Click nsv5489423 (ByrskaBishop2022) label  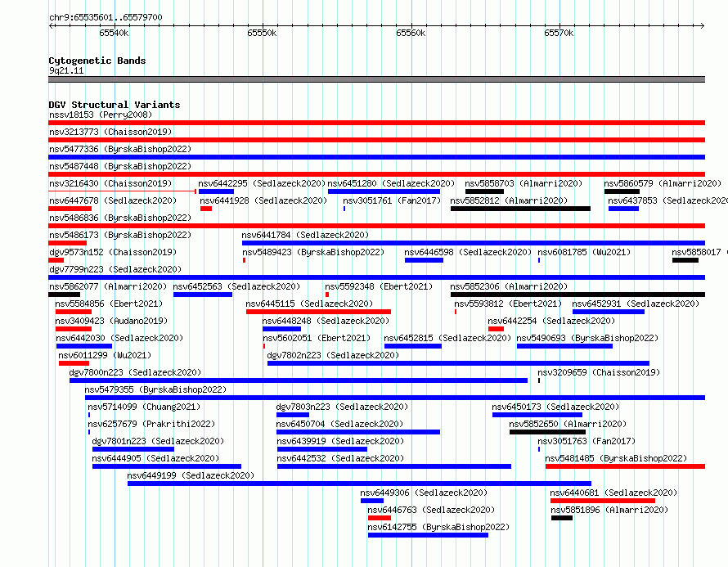313,252
